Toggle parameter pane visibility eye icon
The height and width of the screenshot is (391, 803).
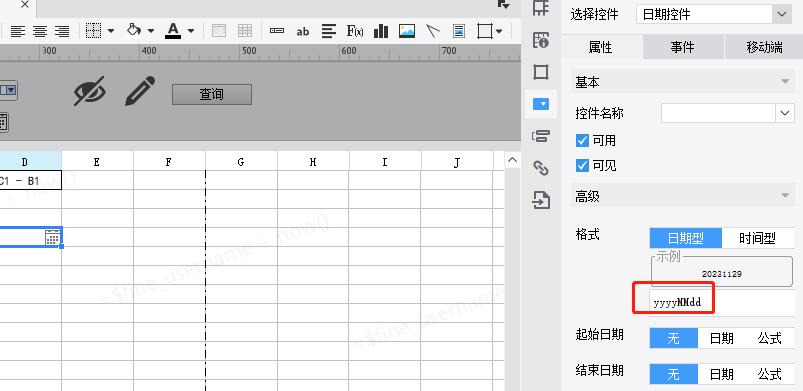90,91
